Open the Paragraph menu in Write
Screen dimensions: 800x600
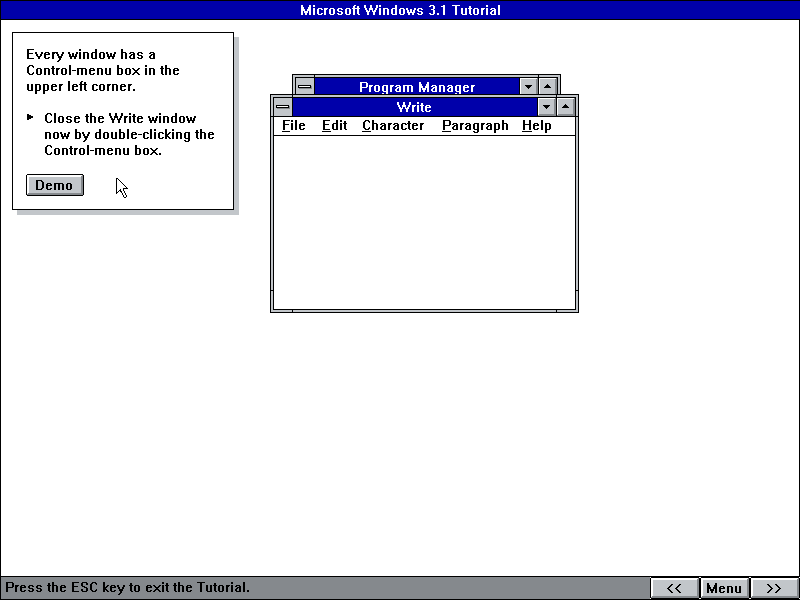click(475, 126)
